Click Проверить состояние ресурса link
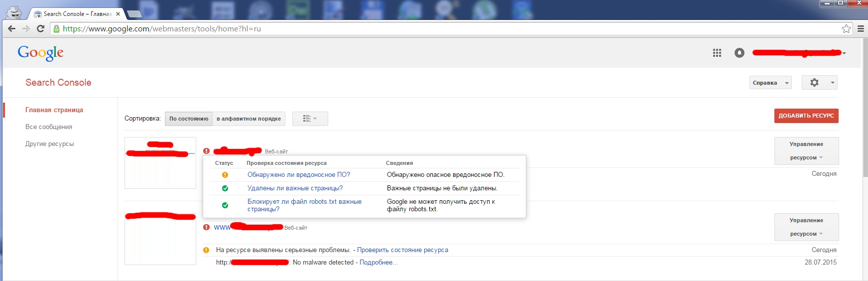This screenshot has width=868, height=281. [x=402, y=250]
